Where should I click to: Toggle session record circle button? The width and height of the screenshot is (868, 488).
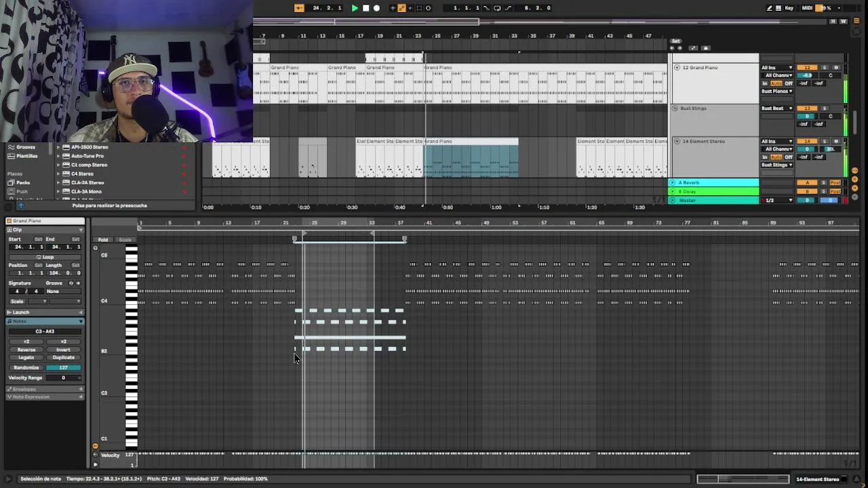coord(428,8)
